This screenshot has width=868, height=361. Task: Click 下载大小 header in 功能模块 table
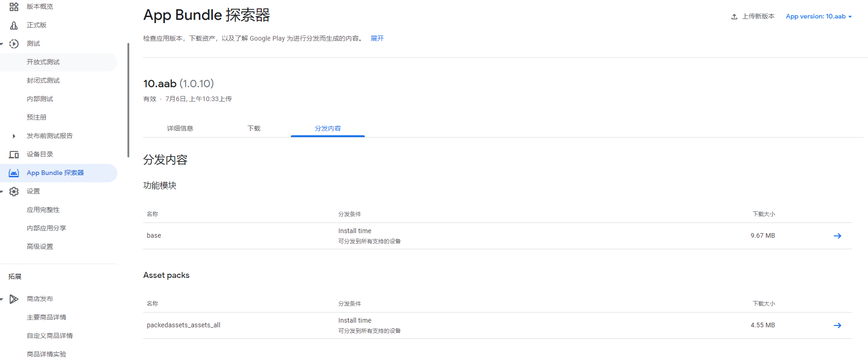(x=764, y=214)
